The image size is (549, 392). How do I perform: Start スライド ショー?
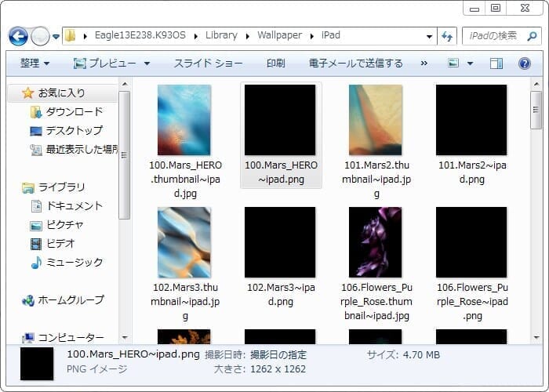pos(208,64)
